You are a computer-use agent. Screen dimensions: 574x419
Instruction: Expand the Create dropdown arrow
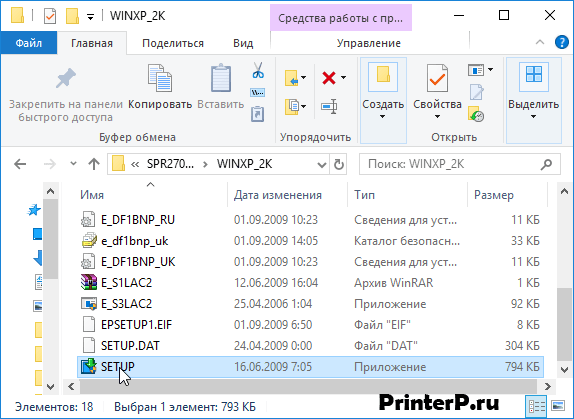[383, 117]
